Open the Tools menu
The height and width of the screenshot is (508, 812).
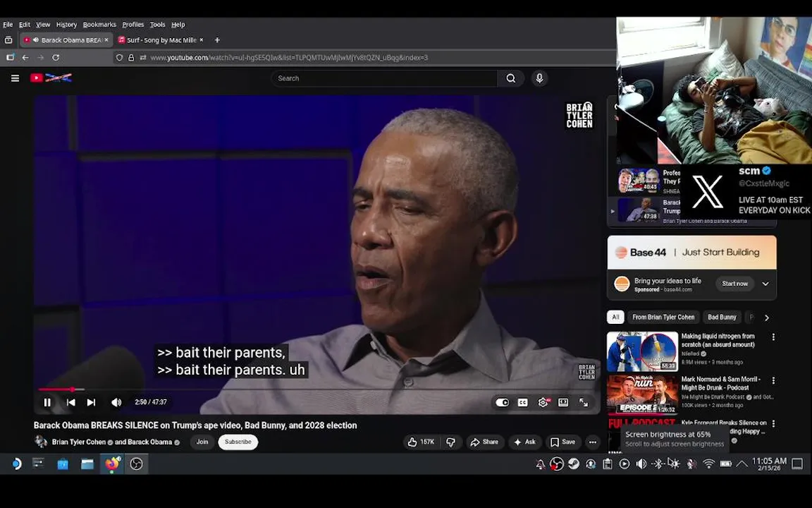coord(157,25)
